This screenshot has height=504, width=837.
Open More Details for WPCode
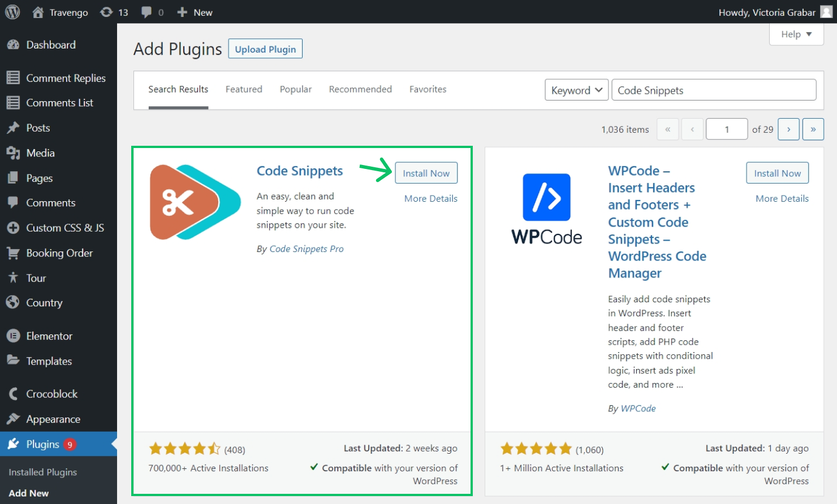pos(782,198)
